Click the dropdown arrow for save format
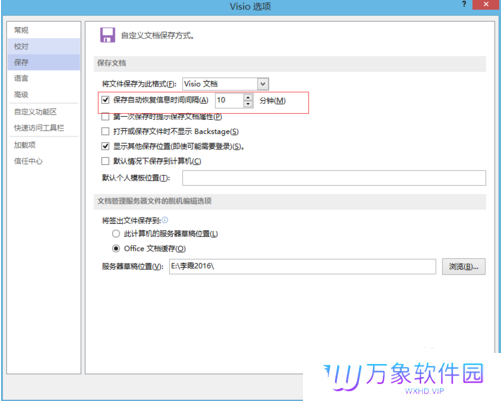 pos(263,84)
